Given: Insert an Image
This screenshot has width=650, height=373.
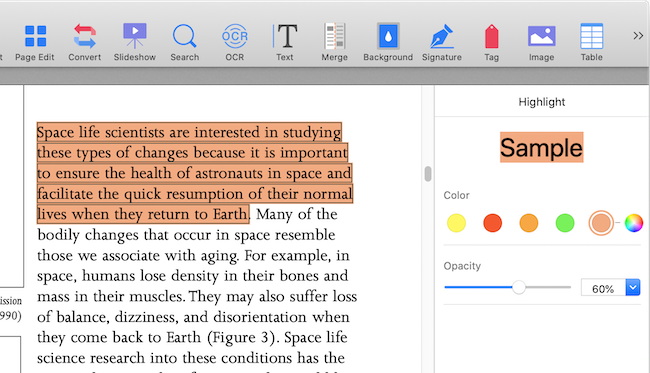Looking at the screenshot, I should (541, 43).
